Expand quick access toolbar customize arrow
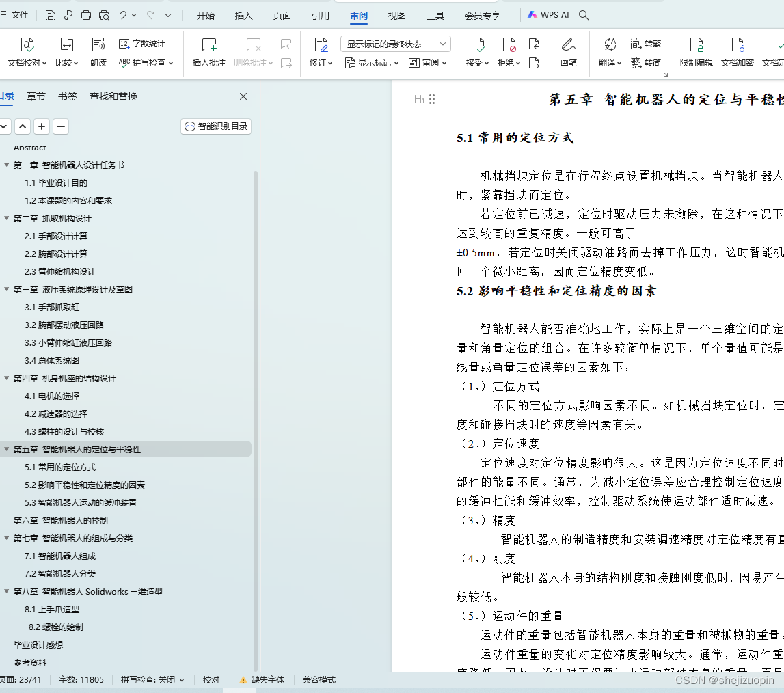Viewport: 784px width, 693px height. coord(168,16)
